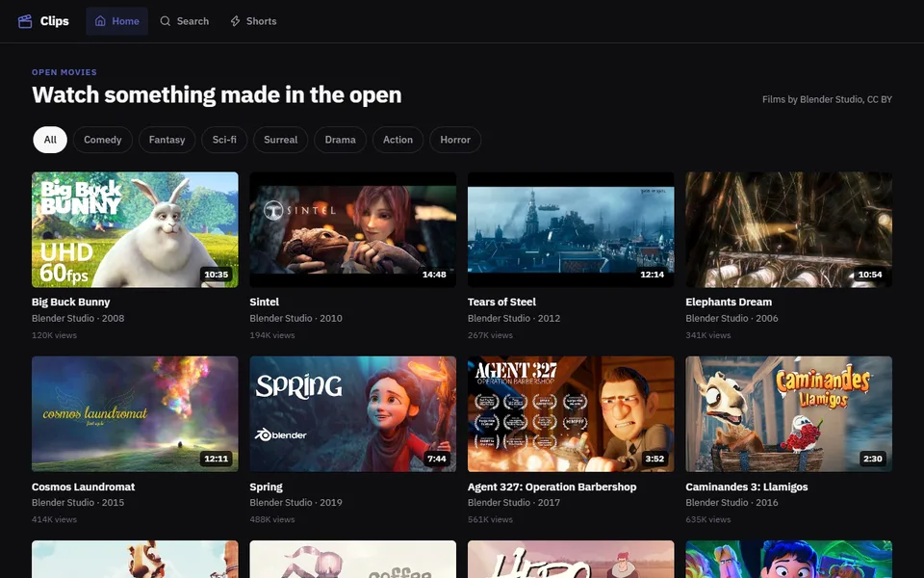Open the Cosmos Laundromat thumbnail
This screenshot has width=924, height=578.
click(x=135, y=414)
